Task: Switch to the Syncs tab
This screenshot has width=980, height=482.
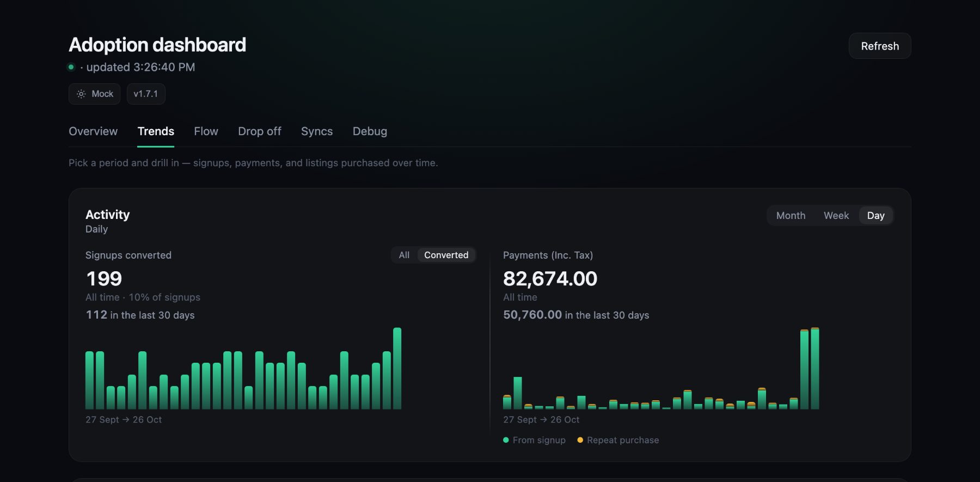Action: point(317,131)
